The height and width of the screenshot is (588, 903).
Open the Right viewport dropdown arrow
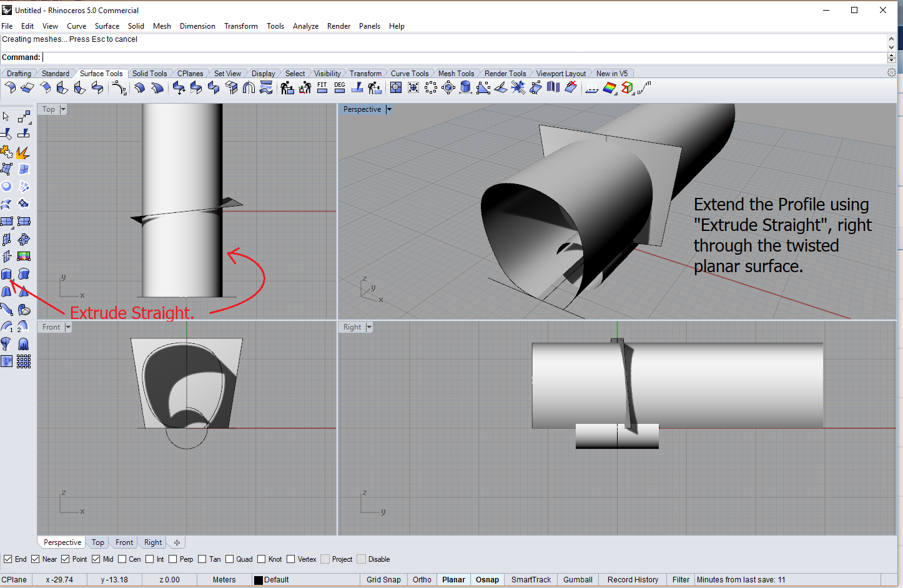point(369,327)
